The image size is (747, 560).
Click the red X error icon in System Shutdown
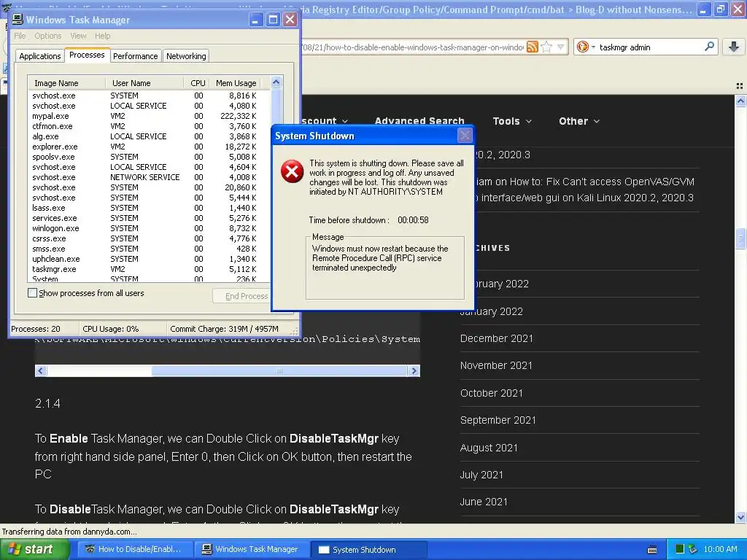click(292, 171)
